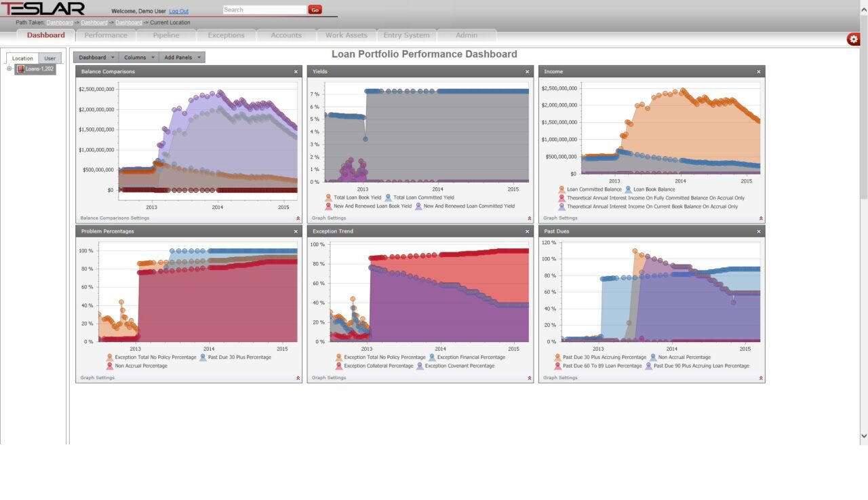Close the Yields panel
This screenshot has height=500, width=868.
tap(527, 71)
